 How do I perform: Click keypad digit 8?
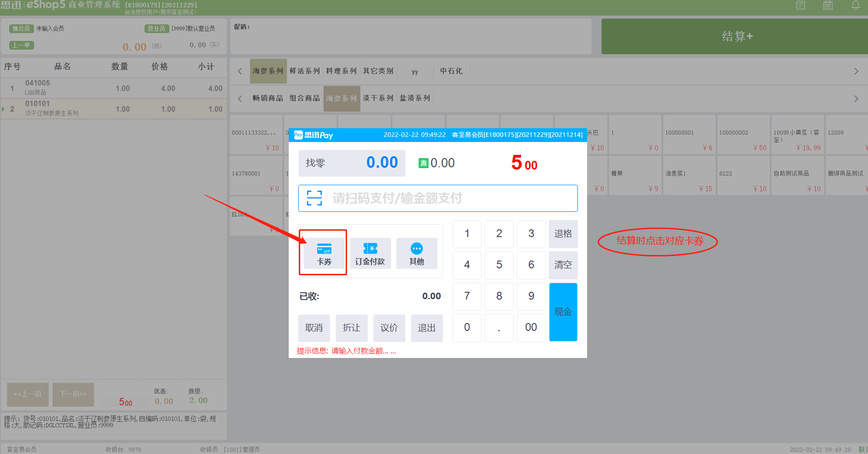(x=499, y=296)
